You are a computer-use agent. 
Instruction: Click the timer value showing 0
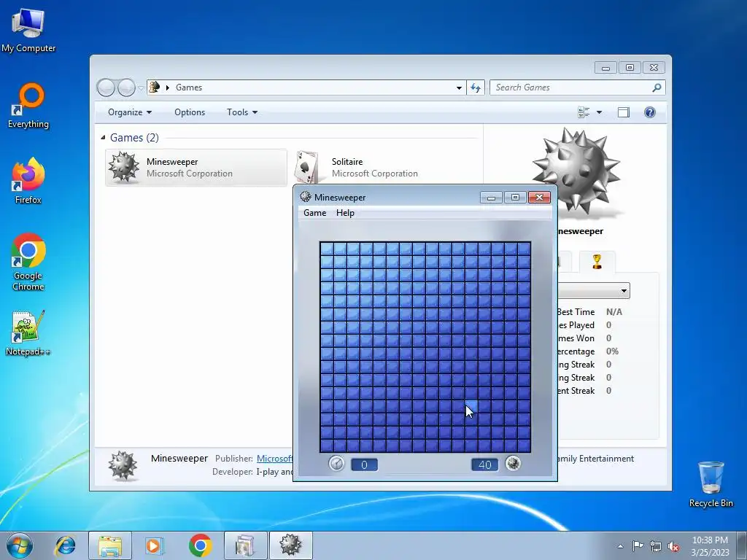365,464
